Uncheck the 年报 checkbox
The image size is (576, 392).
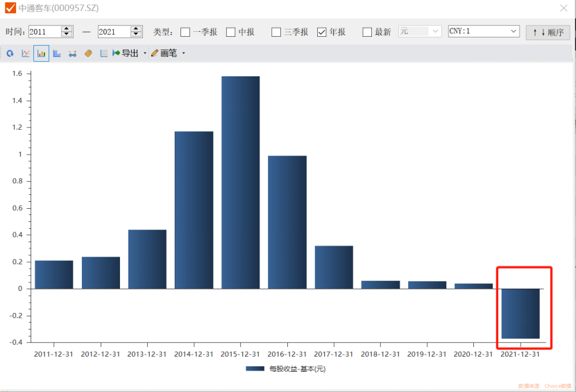[x=322, y=32]
